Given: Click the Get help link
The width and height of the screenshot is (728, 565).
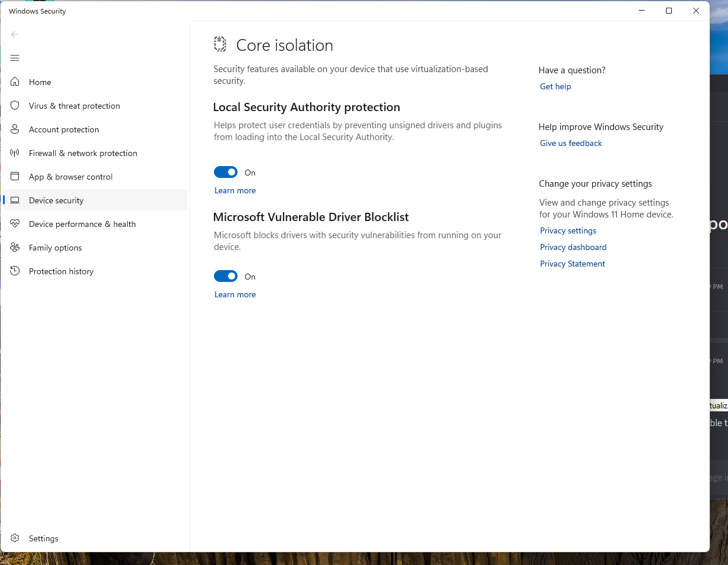Looking at the screenshot, I should pos(555,87).
